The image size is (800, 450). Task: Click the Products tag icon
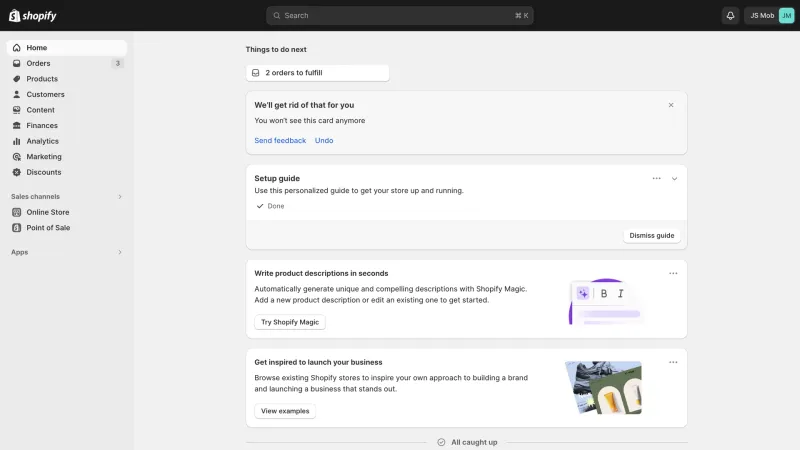click(x=17, y=79)
